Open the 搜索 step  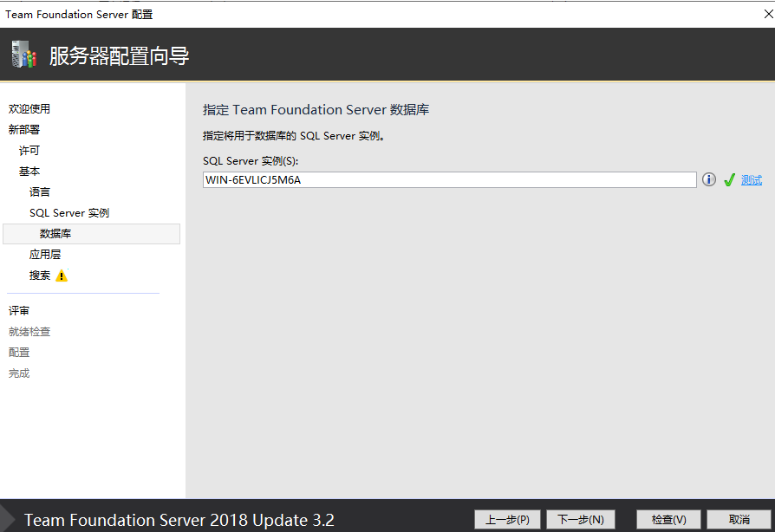(40, 276)
